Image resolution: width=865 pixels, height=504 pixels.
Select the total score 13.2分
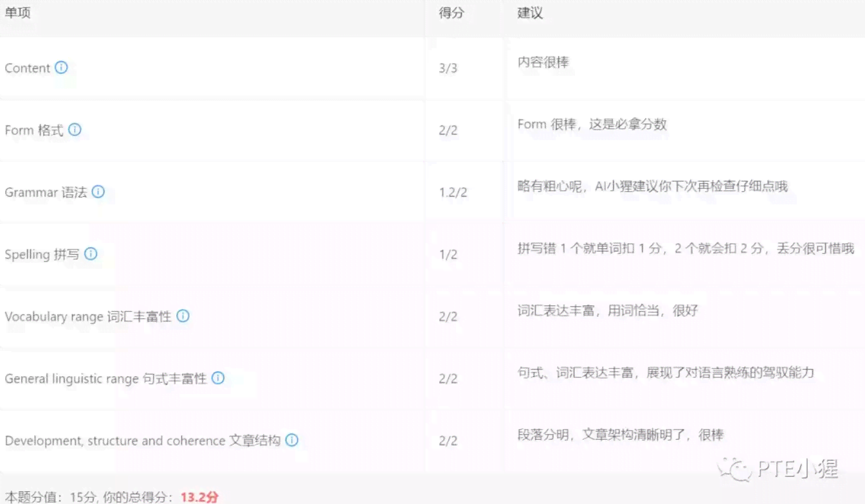click(199, 497)
